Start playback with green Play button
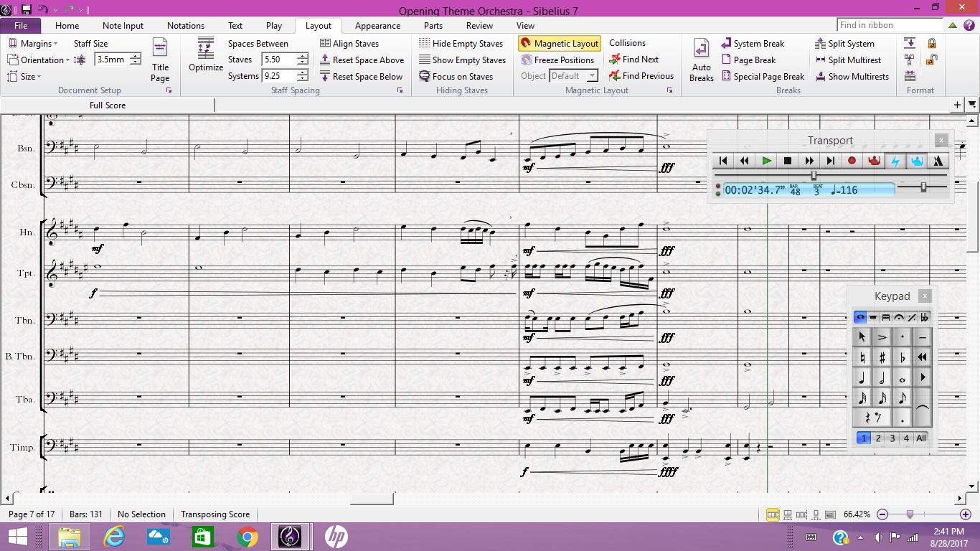This screenshot has width=980, height=551. point(766,161)
